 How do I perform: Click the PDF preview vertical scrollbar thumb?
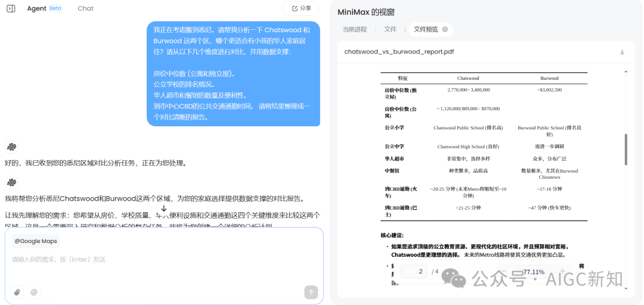(x=626, y=150)
